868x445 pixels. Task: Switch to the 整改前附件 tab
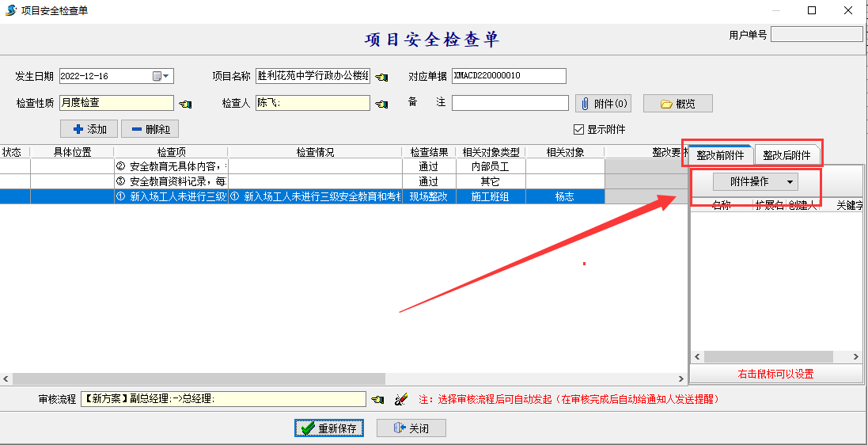[719, 155]
